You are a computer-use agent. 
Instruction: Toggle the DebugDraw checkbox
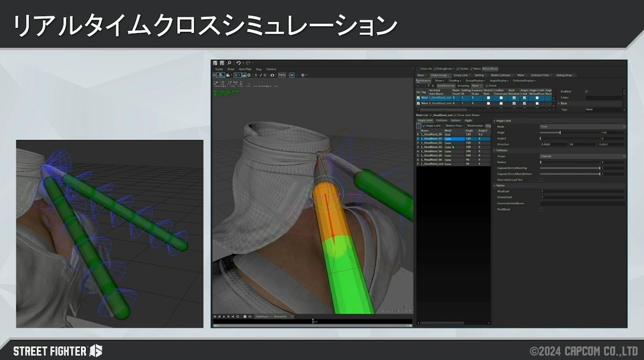click(435, 69)
